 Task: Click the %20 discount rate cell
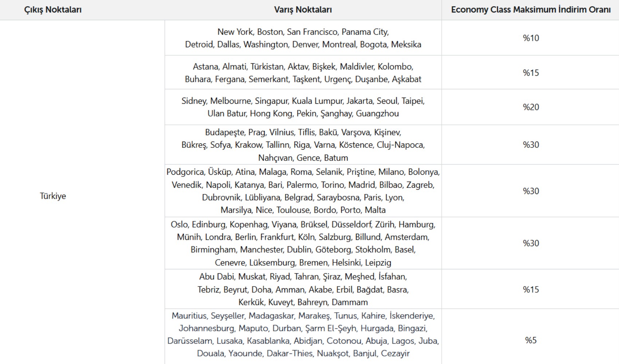tap(531, 107)
